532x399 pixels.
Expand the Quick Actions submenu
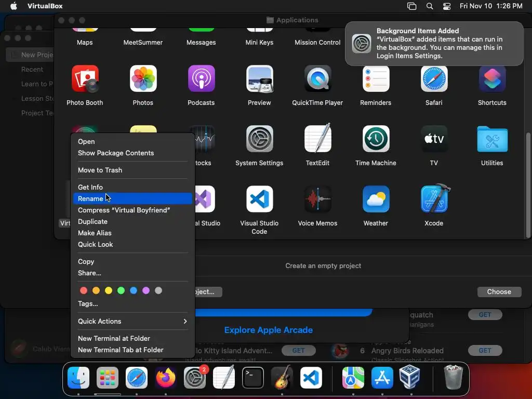[132, 321]
